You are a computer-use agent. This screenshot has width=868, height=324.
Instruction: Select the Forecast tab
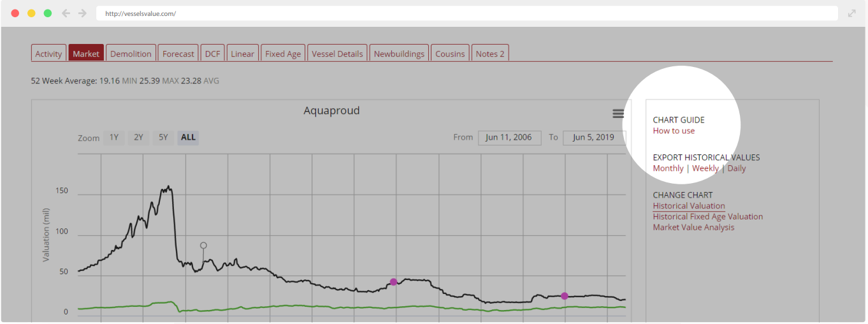[x=178, y=54]
